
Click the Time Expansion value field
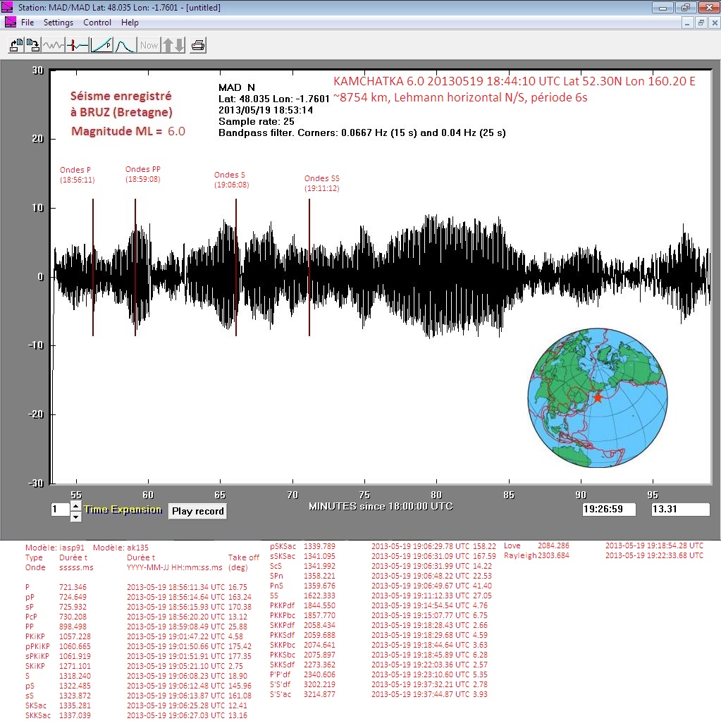(59, 510)
